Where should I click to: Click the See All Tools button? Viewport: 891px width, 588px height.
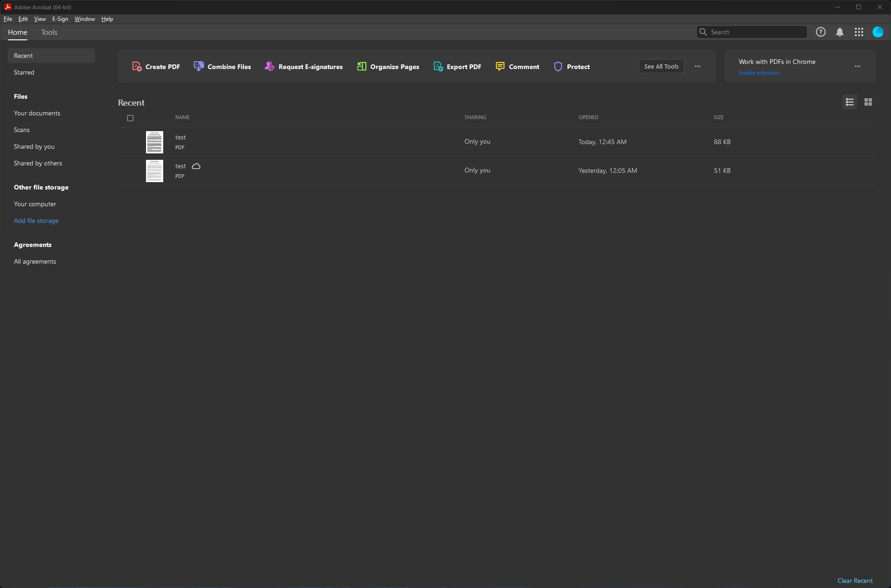pyautogui.click(x=661, y=66)
